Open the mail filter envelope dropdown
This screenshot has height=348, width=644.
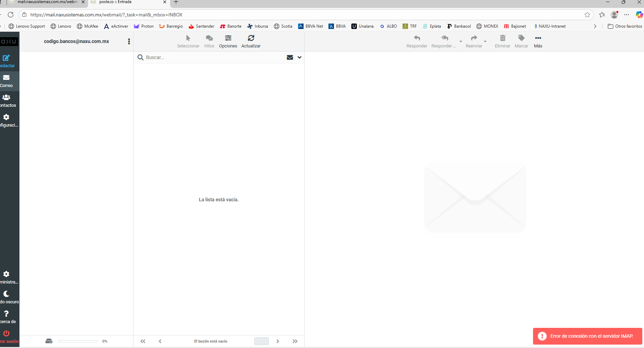[x=290, y=57]
